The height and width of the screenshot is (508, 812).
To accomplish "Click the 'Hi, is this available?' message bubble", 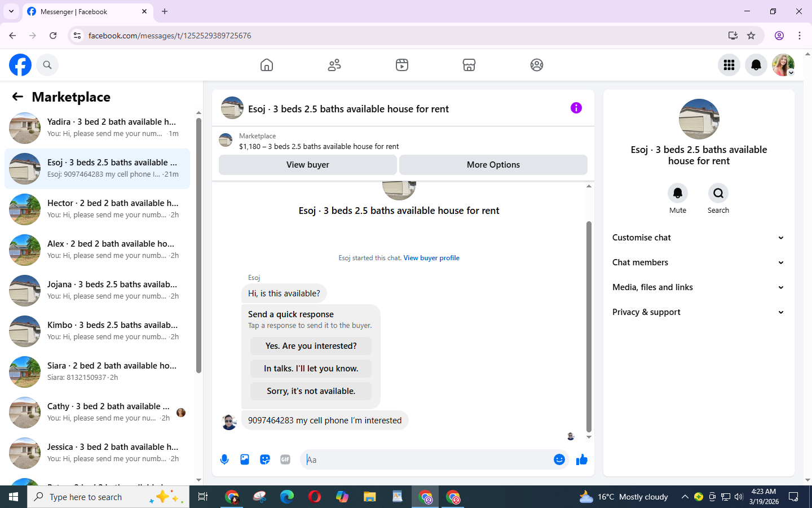I will [x=284, y=294].
